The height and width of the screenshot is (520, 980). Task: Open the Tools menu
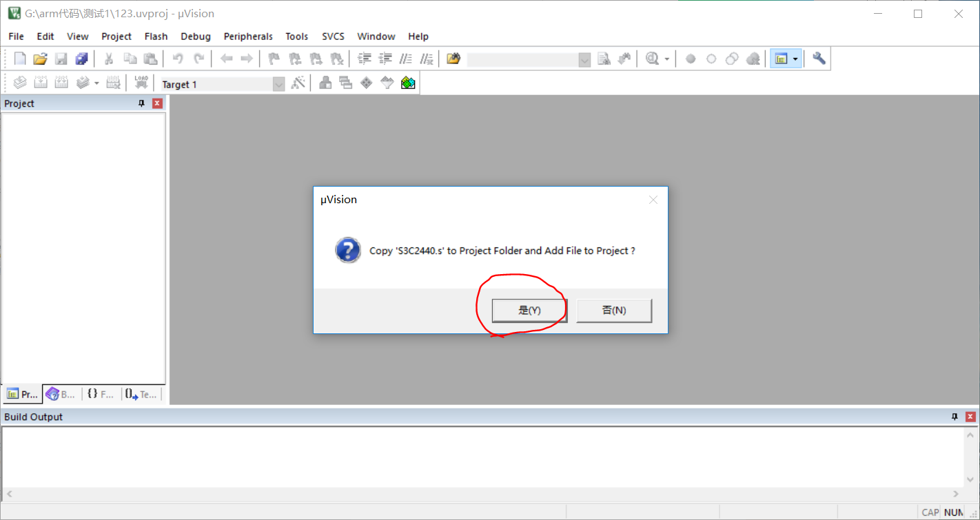[297, 37]
